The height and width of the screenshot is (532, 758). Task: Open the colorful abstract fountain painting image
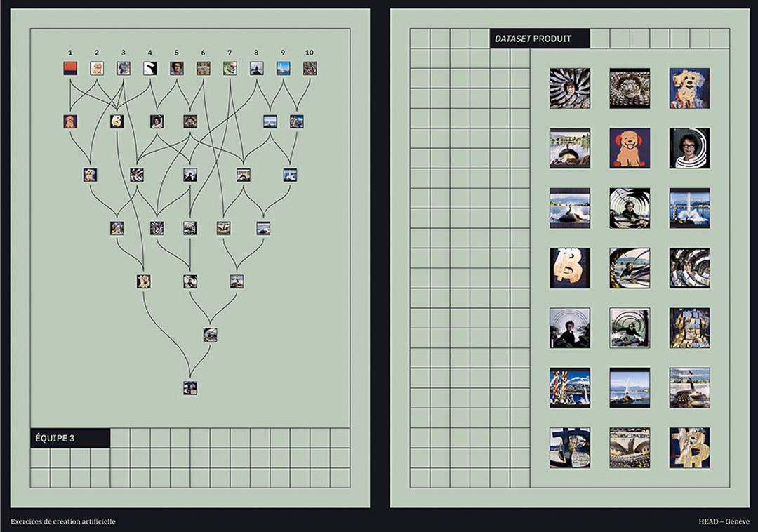(x=569, y=388)
